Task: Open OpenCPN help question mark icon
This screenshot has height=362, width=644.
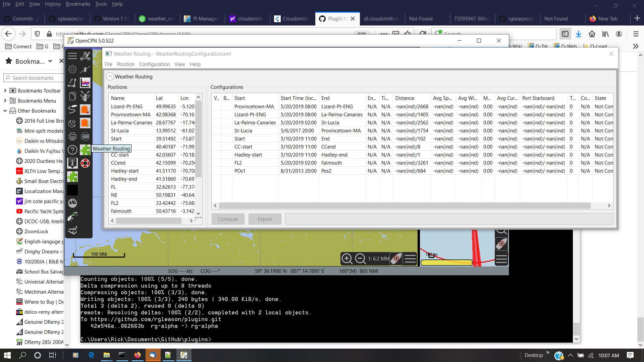Action: pyautogui.click(x=72, y=150)
